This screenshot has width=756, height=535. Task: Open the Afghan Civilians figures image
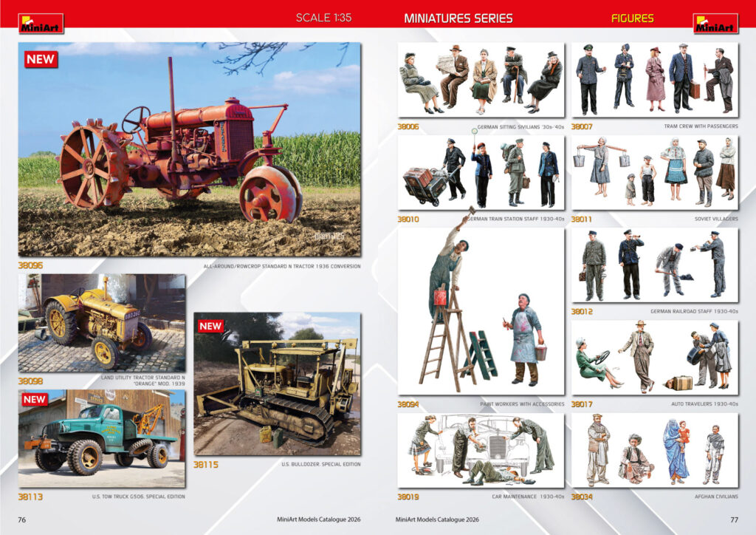point(654,450)
